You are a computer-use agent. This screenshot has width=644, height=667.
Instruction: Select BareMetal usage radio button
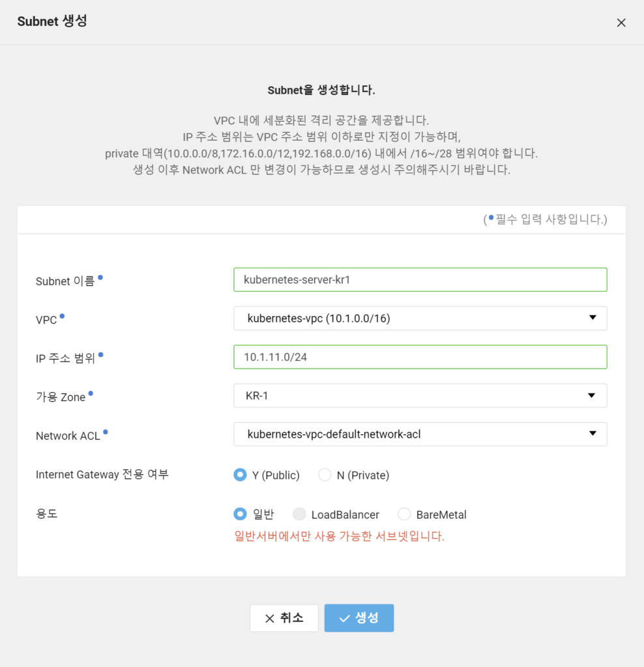coord(404,514)
